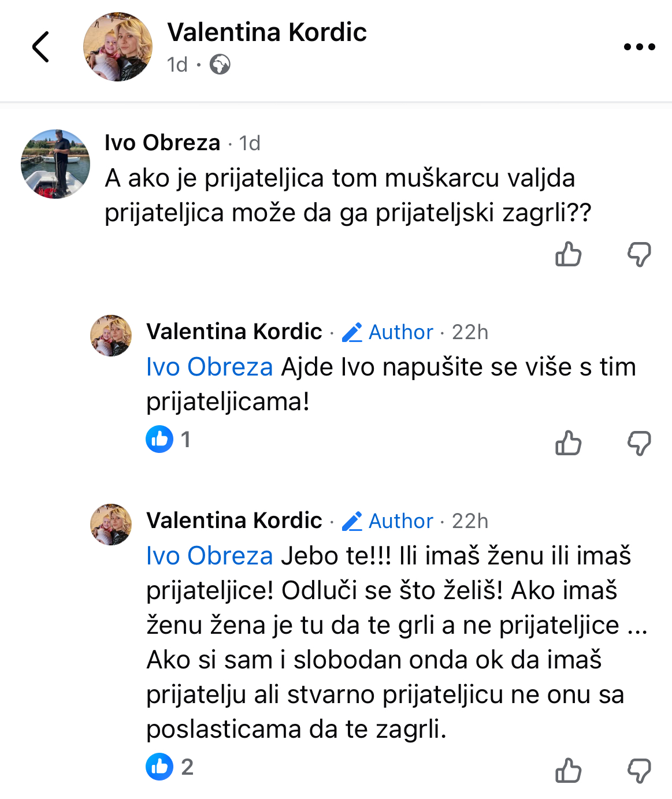Tap the globe public visibility icon
Screen dimensions: 672x799
220,64
